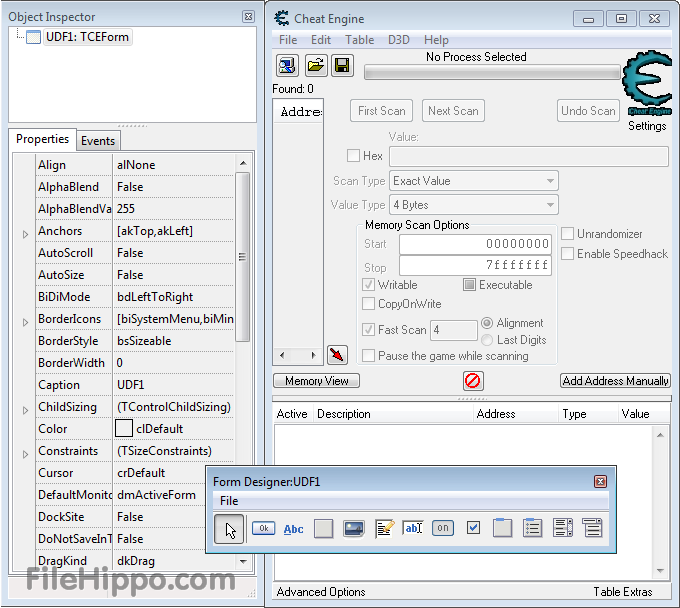Pick the ab edit box component

[412, 528]
